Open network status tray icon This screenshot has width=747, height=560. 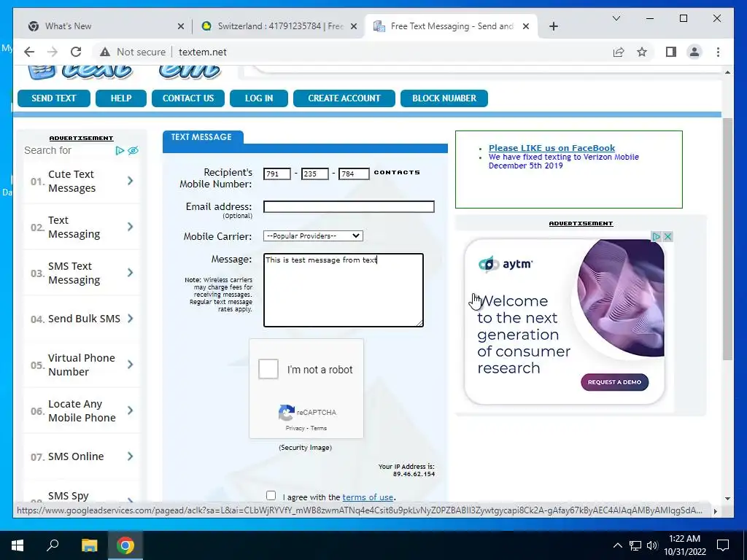pos(635,545)
